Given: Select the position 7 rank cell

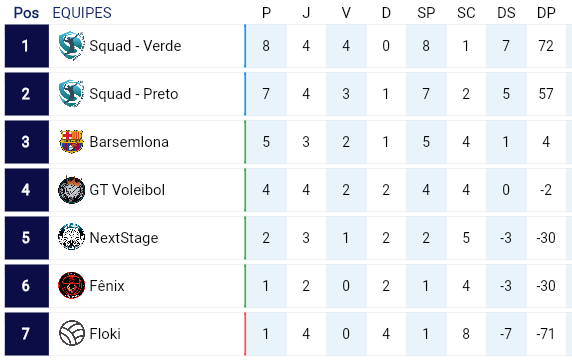Looking at the screenshot, I should point(27,333).
